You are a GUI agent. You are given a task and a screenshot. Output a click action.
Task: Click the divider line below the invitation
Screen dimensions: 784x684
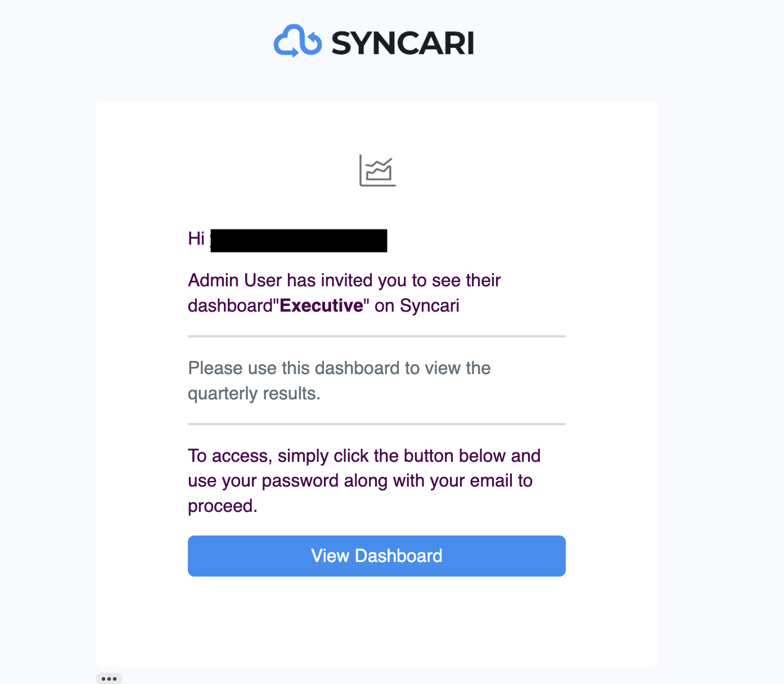(x=377, y=336)
